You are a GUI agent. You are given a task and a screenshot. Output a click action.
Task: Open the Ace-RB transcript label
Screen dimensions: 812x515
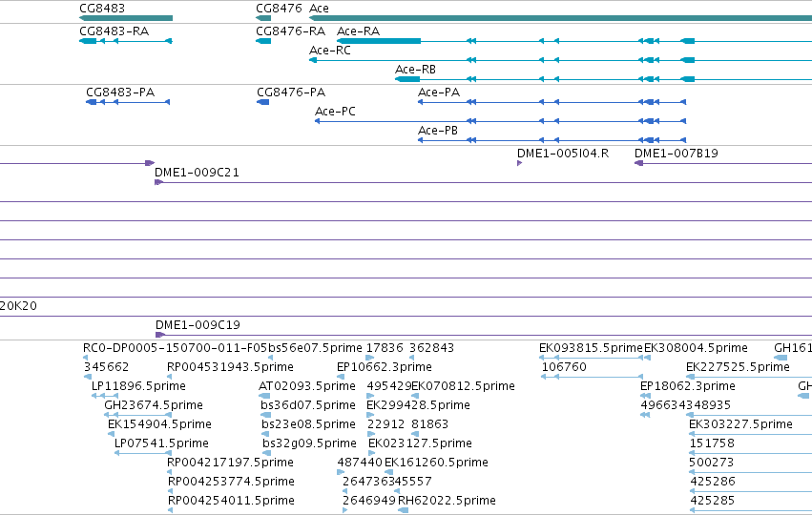point(415,70)
